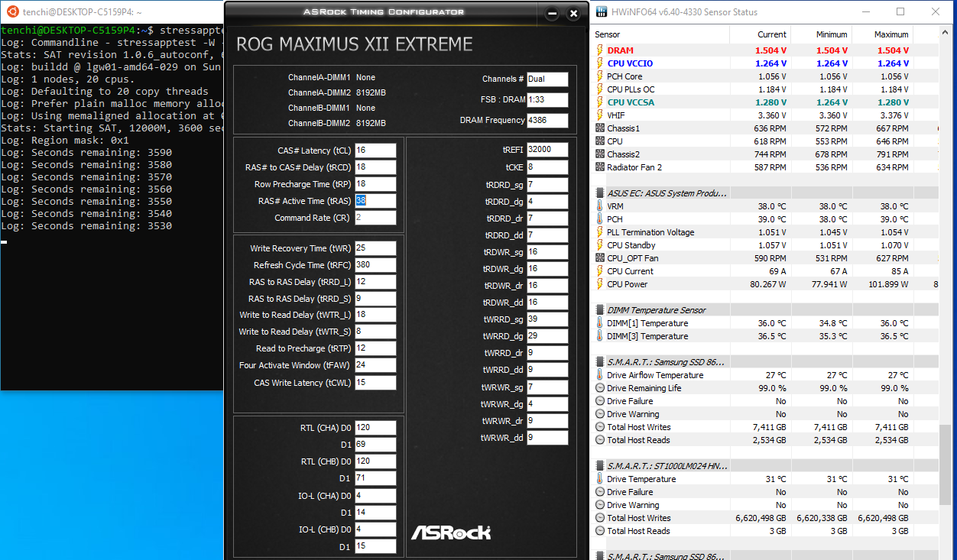
Task: Click the CPU_OPT Fan icon
Action: click(600, 258)
